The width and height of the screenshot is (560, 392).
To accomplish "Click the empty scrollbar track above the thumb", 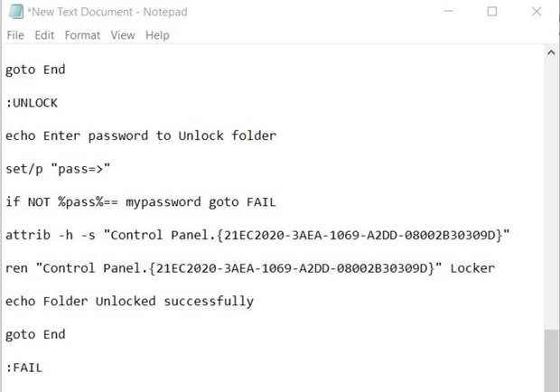I will [x=551, y=194].
